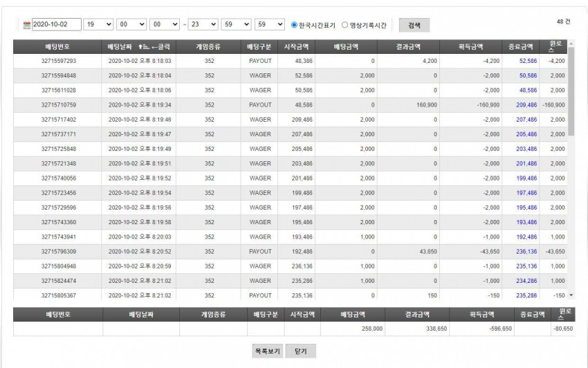This screenshot has width=588, height=368.
Task: Expand the end seconds dropdown showing 59
Action: [x=270, y=24]
